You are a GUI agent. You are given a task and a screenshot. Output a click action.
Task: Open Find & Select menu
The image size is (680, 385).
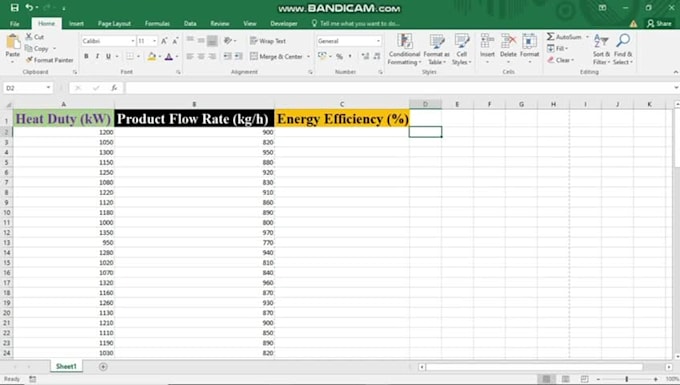pos(623,49)
